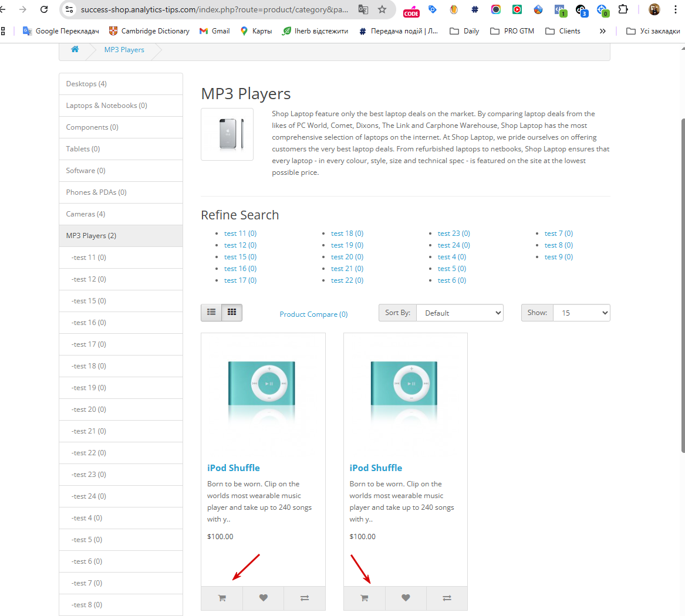Open the Google Перекладач bookmark

click(x=60, y=31)
